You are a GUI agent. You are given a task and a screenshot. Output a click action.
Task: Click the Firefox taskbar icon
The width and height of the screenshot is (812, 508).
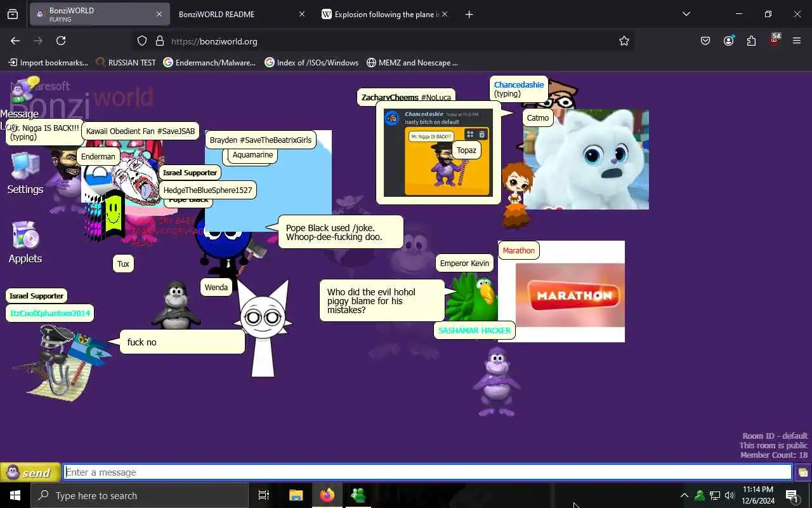click(327, 495)
